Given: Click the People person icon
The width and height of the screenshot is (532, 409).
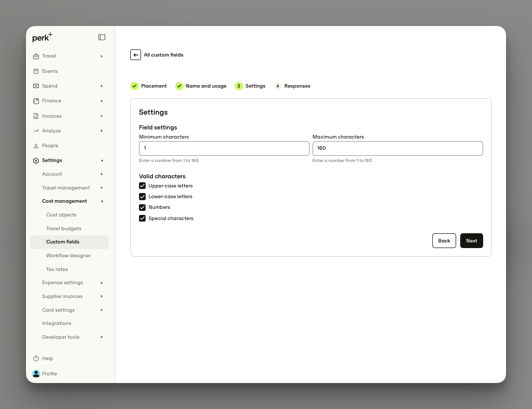Looking at the screenshot, I should (x=36, y=146).
